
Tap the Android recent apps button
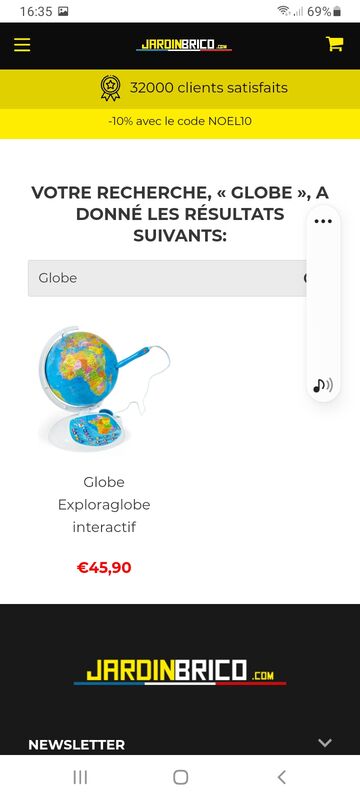click(x=80, y=777)
